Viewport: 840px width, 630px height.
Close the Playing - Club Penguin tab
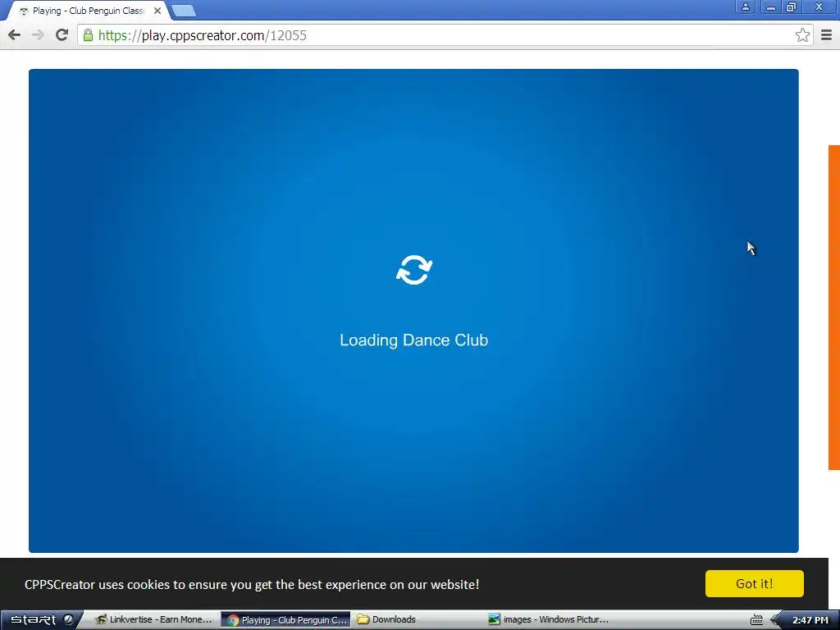(x=157, y=11)
